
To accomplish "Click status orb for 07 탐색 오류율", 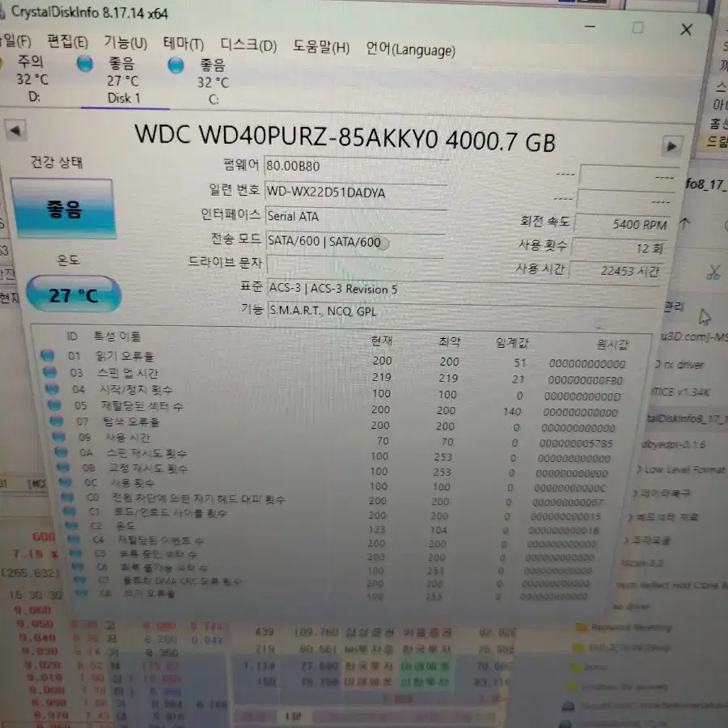I will [x=57, y=421].
